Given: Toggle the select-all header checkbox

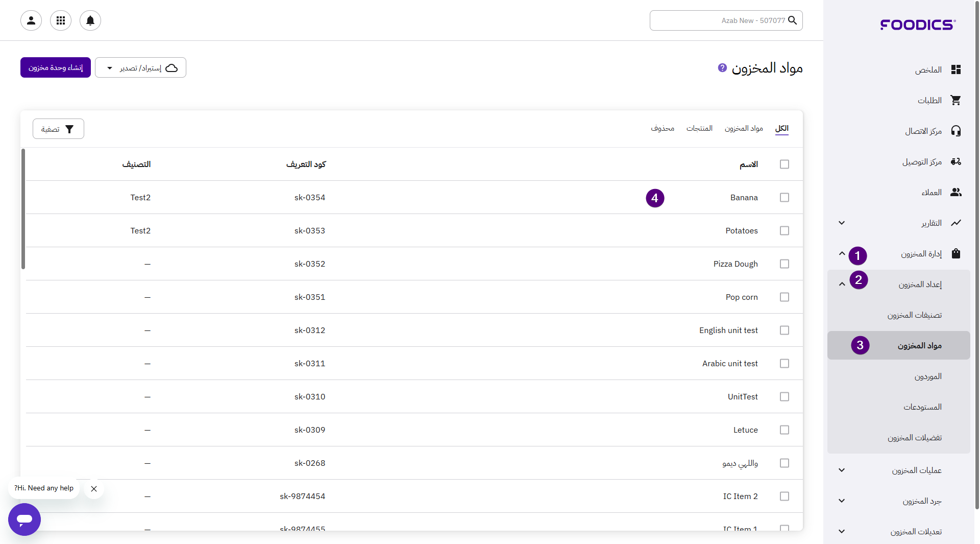Looking at the screenshot, I should (x=785, y=164).
